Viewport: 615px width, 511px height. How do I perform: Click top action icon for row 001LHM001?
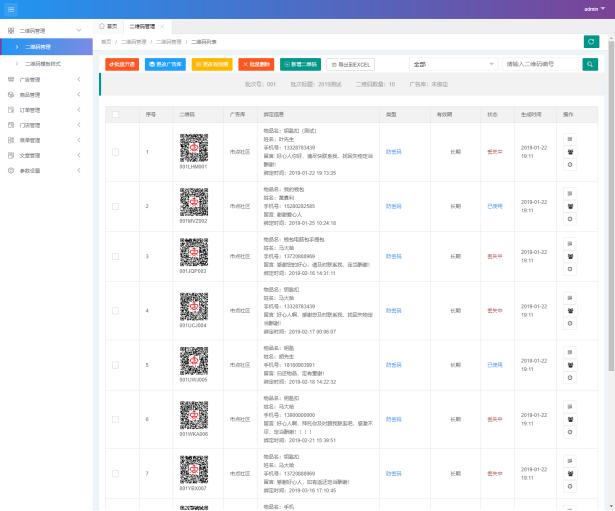570,139
